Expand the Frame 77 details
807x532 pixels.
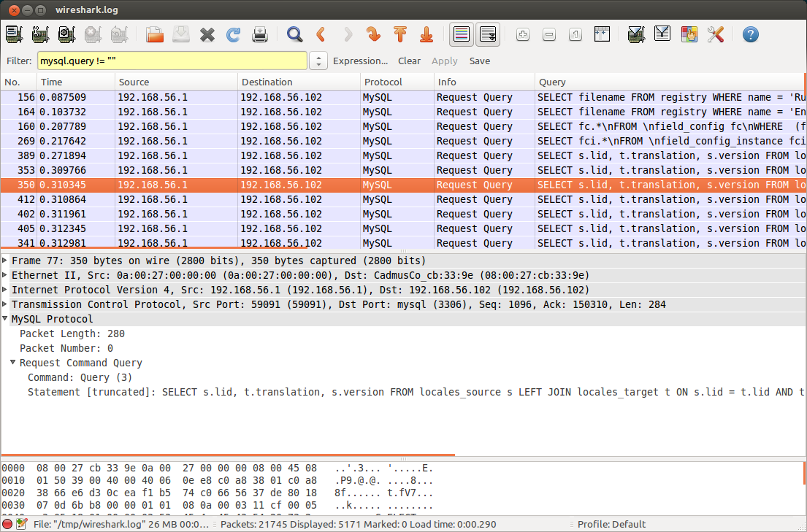point(5,261)
